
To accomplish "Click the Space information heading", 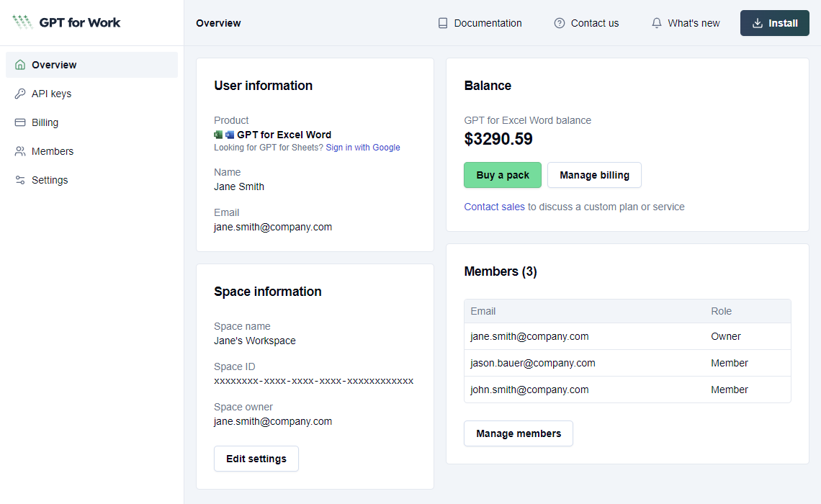I will coord(268,292).
